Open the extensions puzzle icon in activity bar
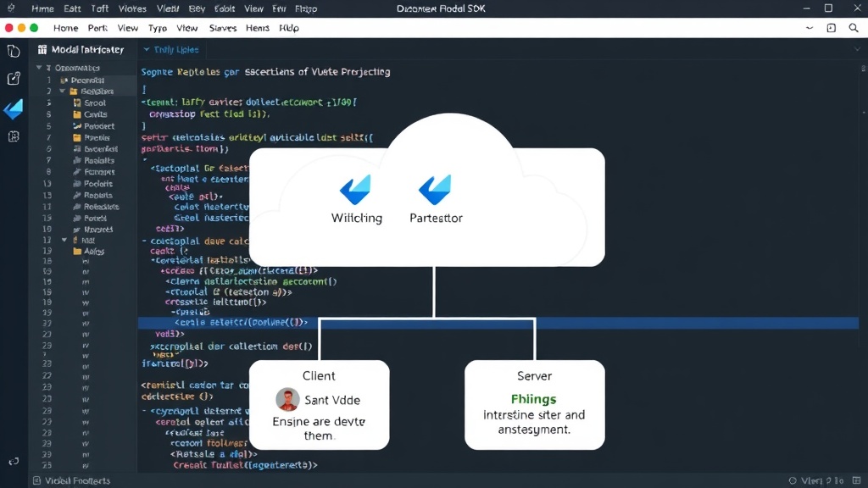This screenshot has width=868, height=488. click(x=14, y=136)
